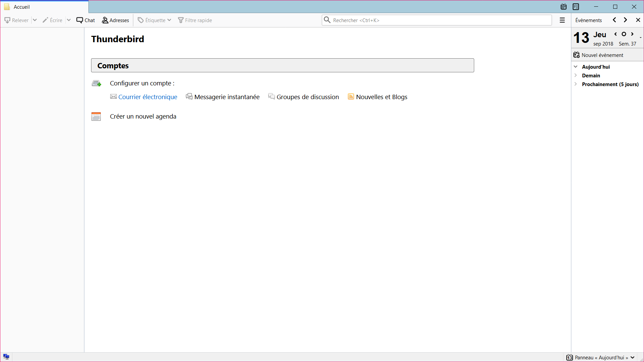Create a Nouvel évènement
Image resolution: width=644 pixels, height=362 pixels.
[x=598, y=55]
